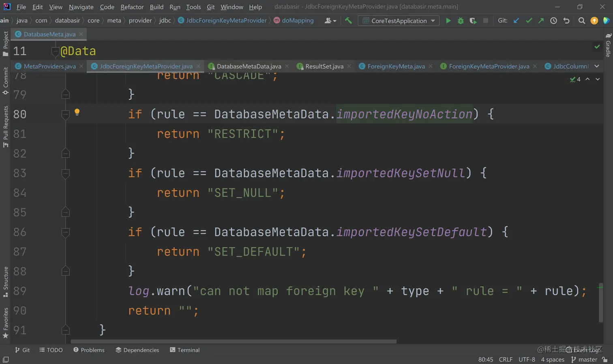Click the Stop process icon
The width and height of the screenshot is (613, 364).
[485, 20]
